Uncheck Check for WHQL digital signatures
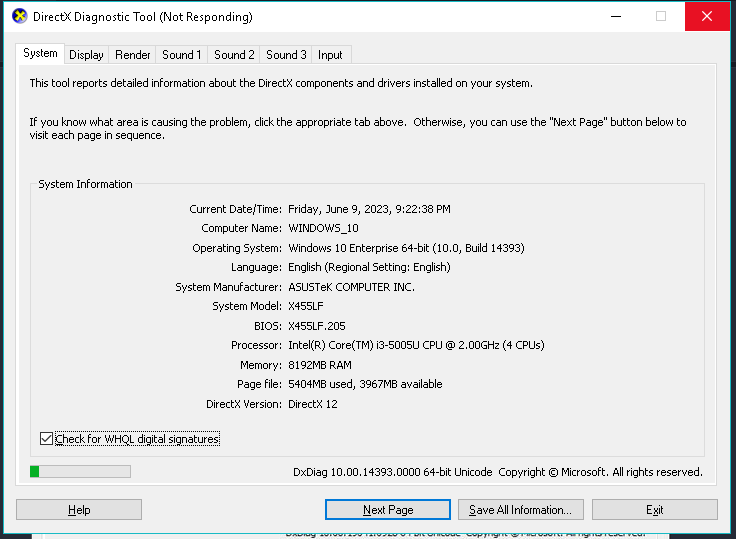This screenshot has height=539, width=736. point(46,439)
